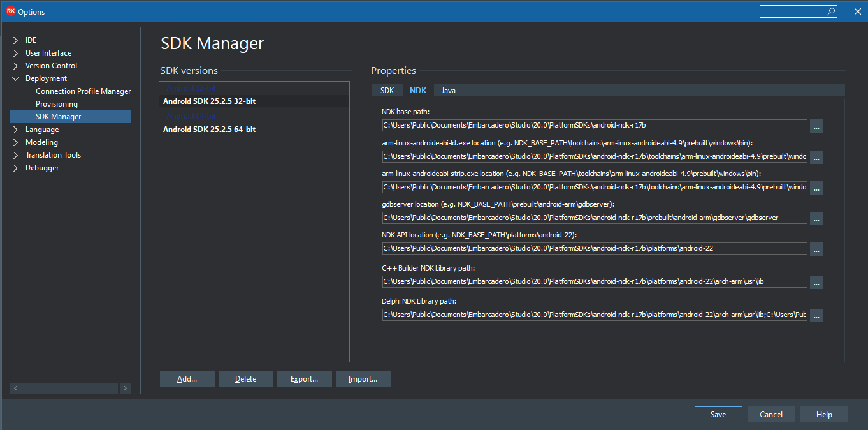Browse for Delphi NDK Library path
Image resolution: width=868 pixels, height=430 pixels.
(817, 315)
